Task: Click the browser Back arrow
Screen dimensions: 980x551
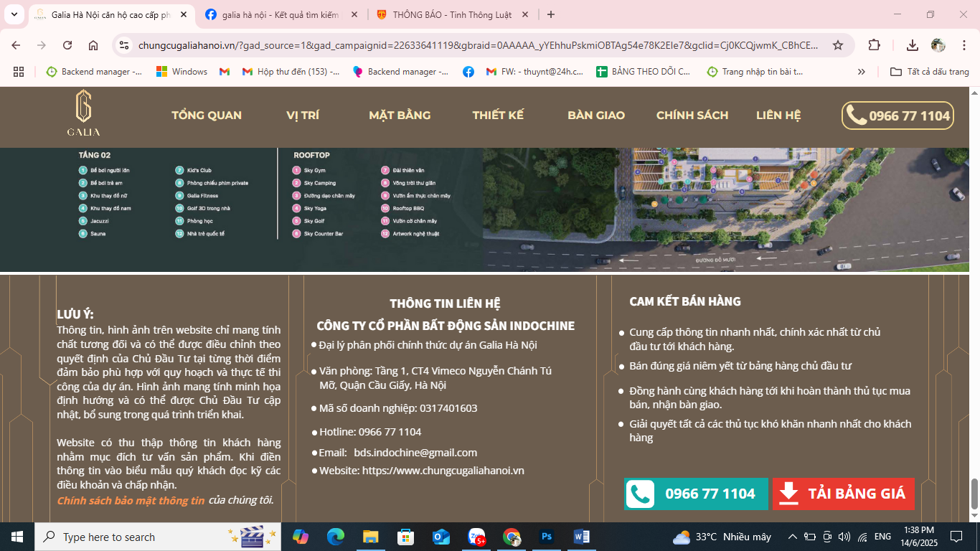Action: pyautogui.click(x=16, y=45)
